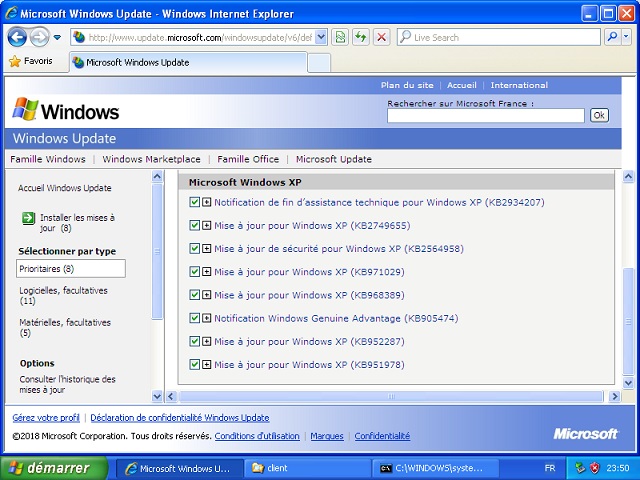Expand details for update KB971029

(207, 272)
